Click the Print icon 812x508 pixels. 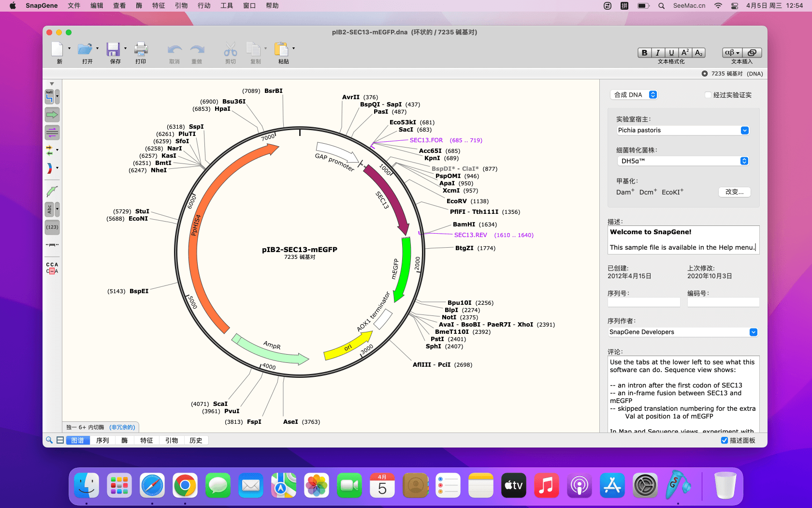[141, 49]
